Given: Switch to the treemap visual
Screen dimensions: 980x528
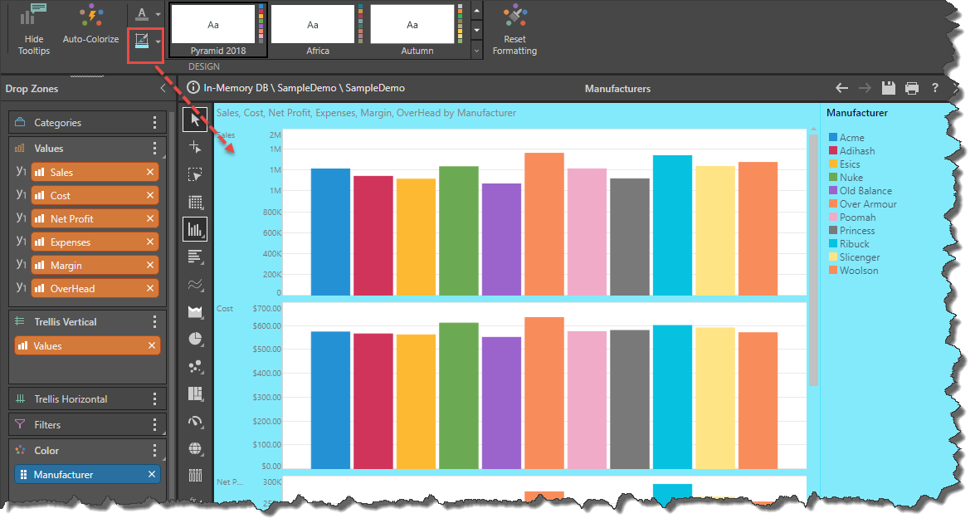Looking at the screenshot, I should point(195,394).
